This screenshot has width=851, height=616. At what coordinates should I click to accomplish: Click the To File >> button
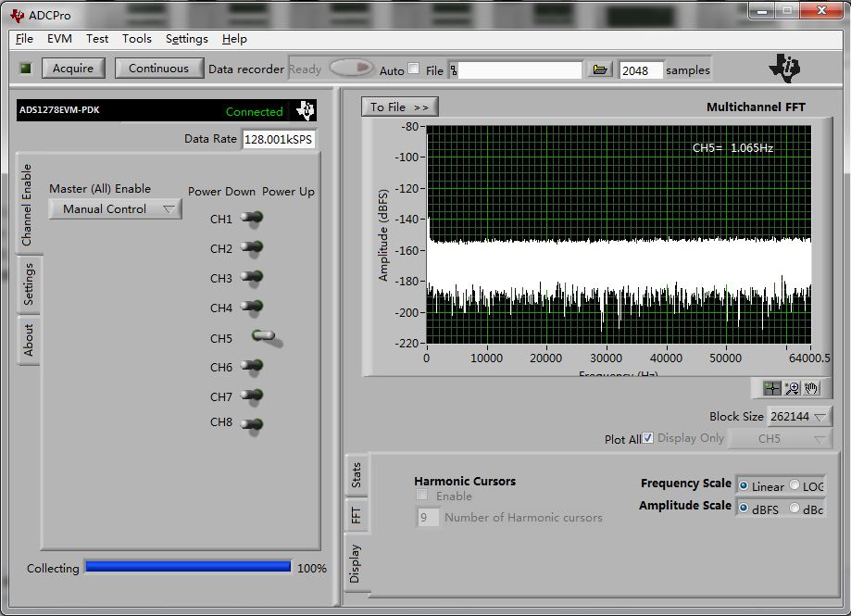(399, 107)
